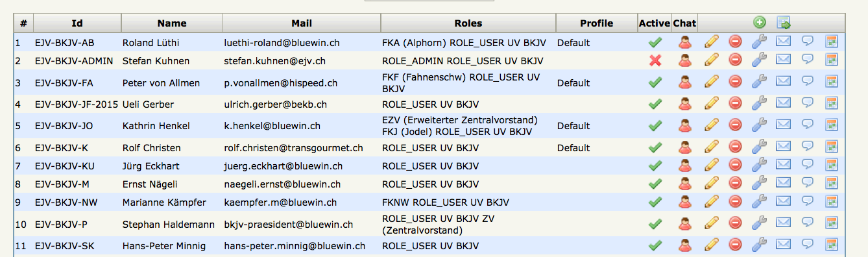
Task: Open chat person icon for Ueli Gerber
Action: (x=685, y=104)
